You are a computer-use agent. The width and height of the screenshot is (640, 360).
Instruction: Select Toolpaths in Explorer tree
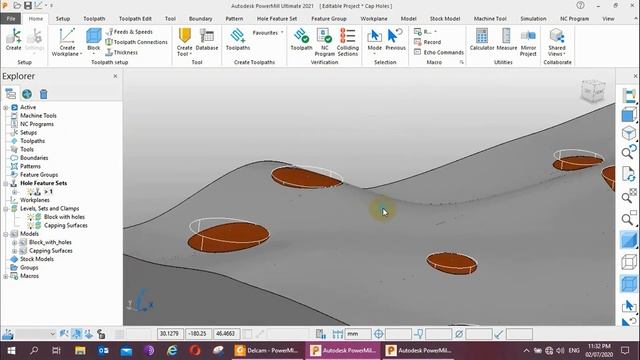tap(32, 141)
